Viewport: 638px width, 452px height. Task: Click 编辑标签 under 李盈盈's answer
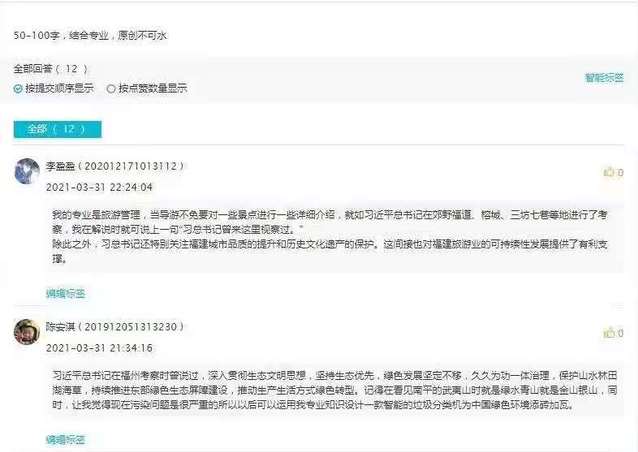coord(66,293)
